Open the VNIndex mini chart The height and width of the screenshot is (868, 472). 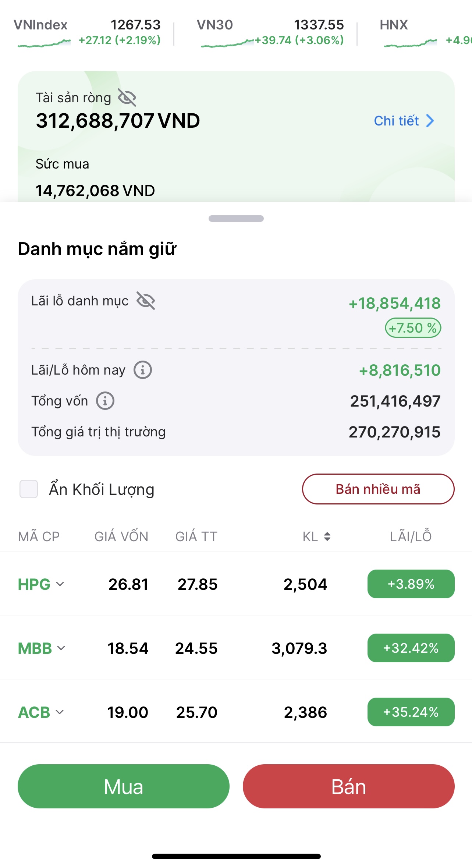point(44,43)
